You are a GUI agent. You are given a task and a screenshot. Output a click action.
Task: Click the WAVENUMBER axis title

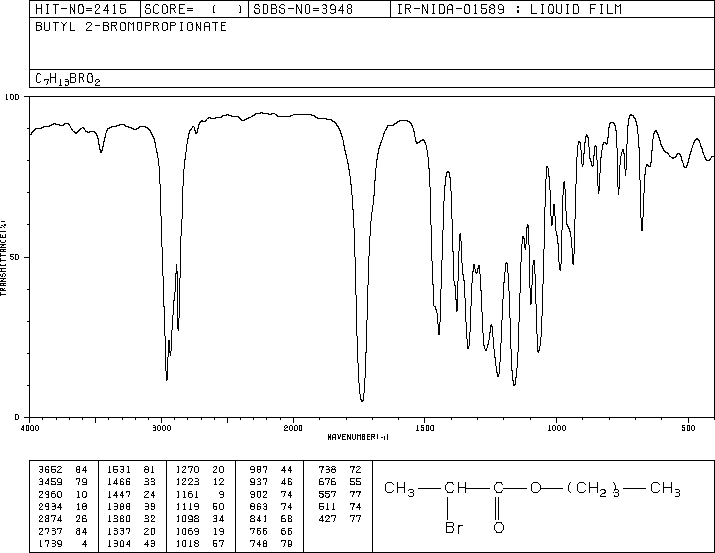[x=358, y=437]
